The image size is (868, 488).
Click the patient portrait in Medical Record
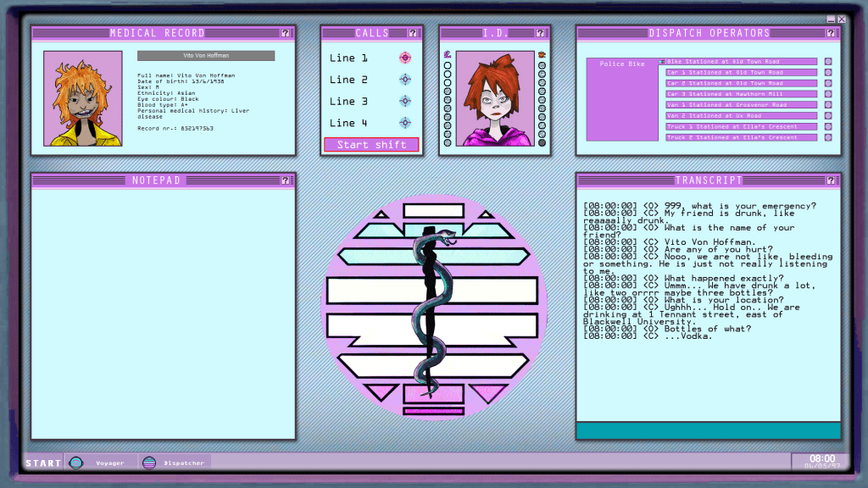point(83,98)
